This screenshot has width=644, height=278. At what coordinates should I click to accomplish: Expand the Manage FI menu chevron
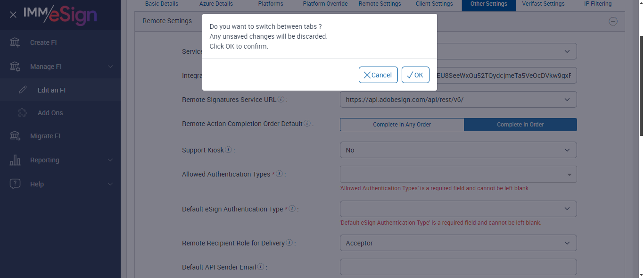(x=110, y=67)
